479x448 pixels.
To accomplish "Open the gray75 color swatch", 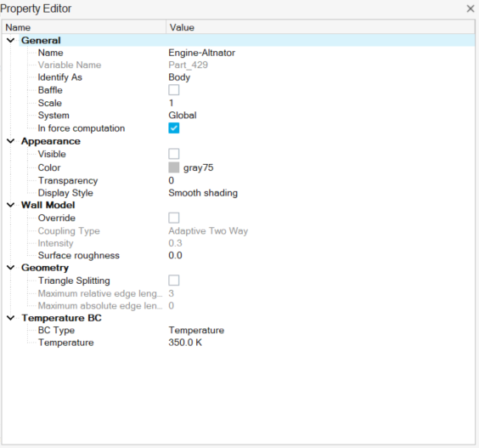I will pos(174,167).
